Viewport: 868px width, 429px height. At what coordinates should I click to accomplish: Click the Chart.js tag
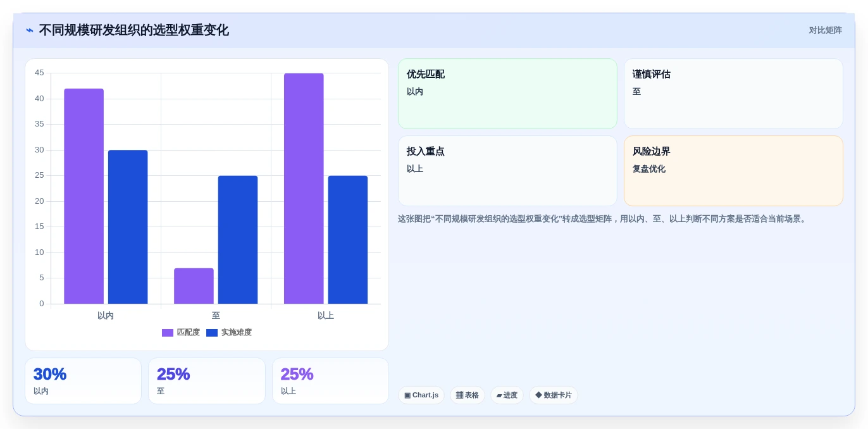pos(421,395)
